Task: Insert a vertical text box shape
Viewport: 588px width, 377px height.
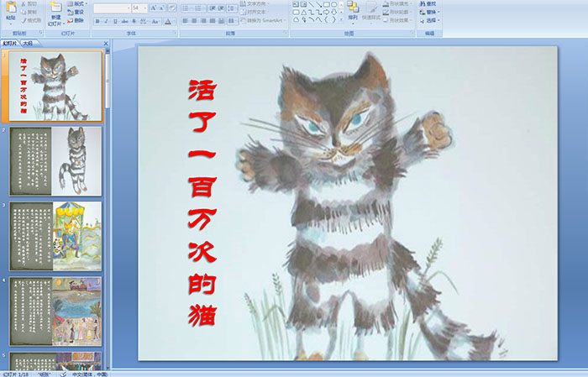Action: pos(303,4)
